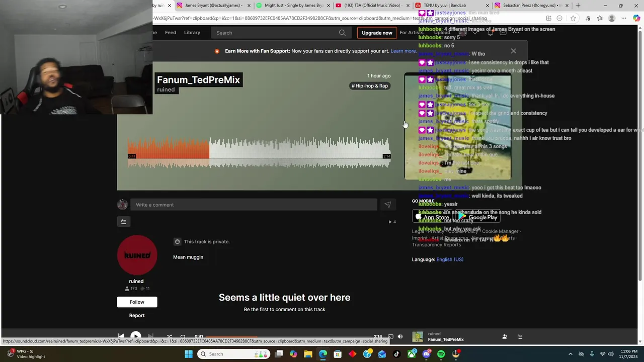The width and height of the screenshot is (644, 362).
Task: Open the cast to device icon
Action: tap(390, 336)
